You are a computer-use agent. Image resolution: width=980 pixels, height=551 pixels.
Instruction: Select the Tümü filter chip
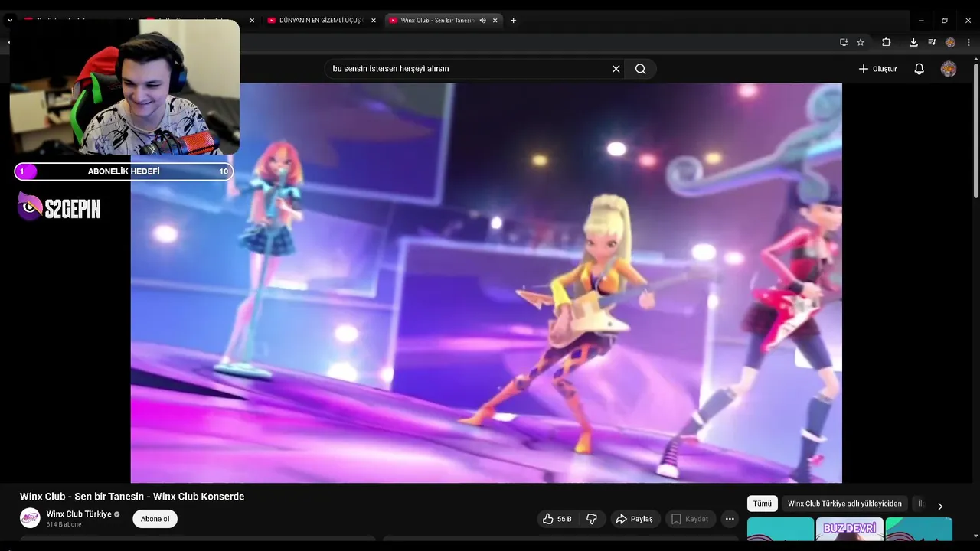coord(763,504)
